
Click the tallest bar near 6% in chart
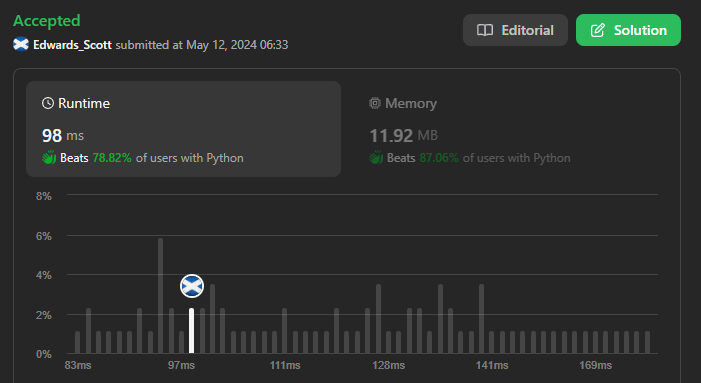[x=160, y=296]
